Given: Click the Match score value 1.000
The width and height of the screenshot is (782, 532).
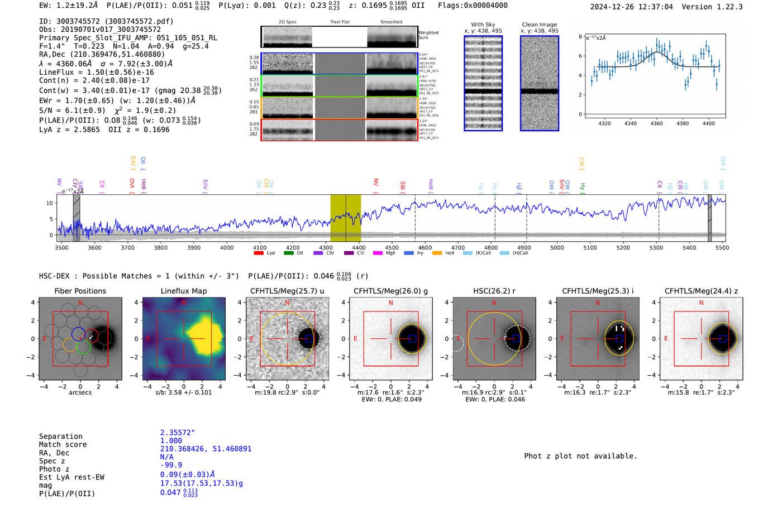Looking at the screenshot, I should [171, 441].
